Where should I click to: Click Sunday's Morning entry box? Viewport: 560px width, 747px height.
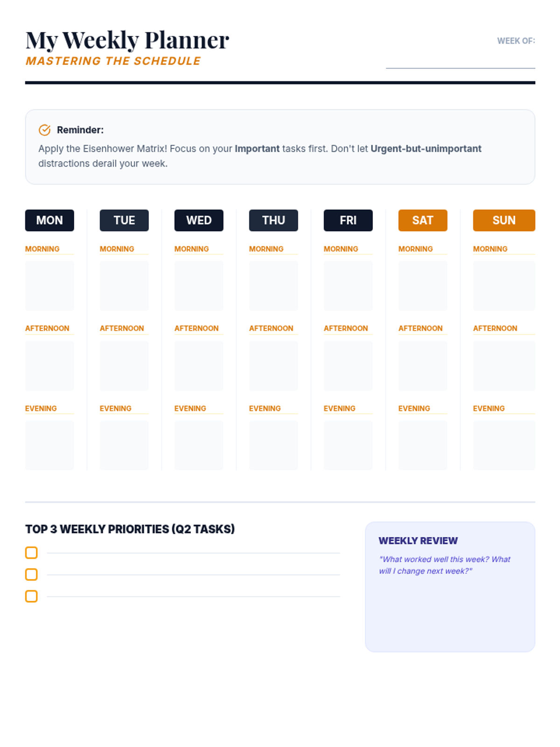pyautogui.click(x=504, y=286)
